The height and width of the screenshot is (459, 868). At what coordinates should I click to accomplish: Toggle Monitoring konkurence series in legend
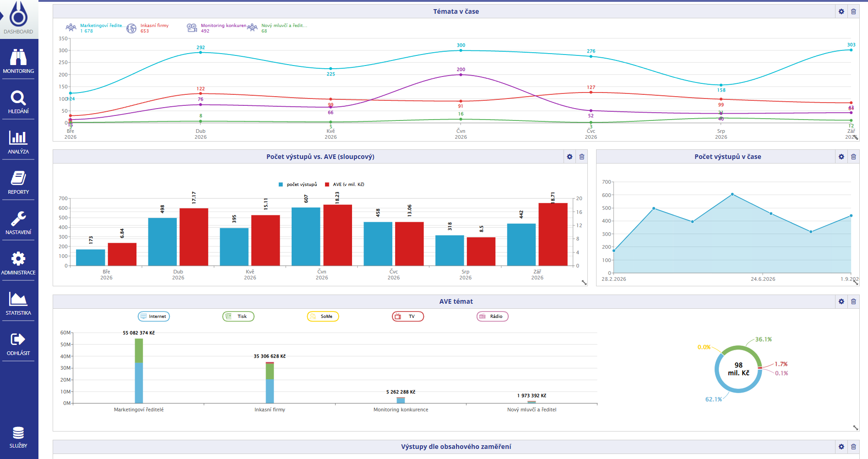click(x=217, y=28)
